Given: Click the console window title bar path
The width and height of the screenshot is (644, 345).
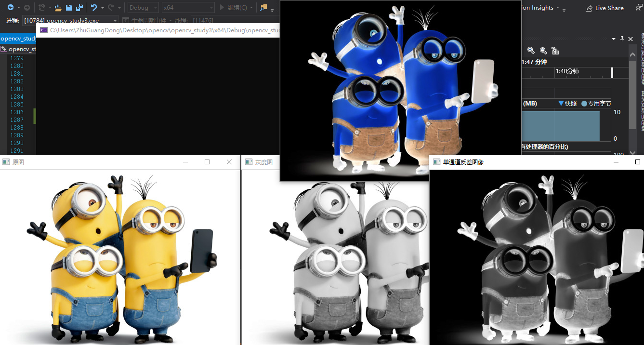Looking at the screenshot, I should [165, 30].
